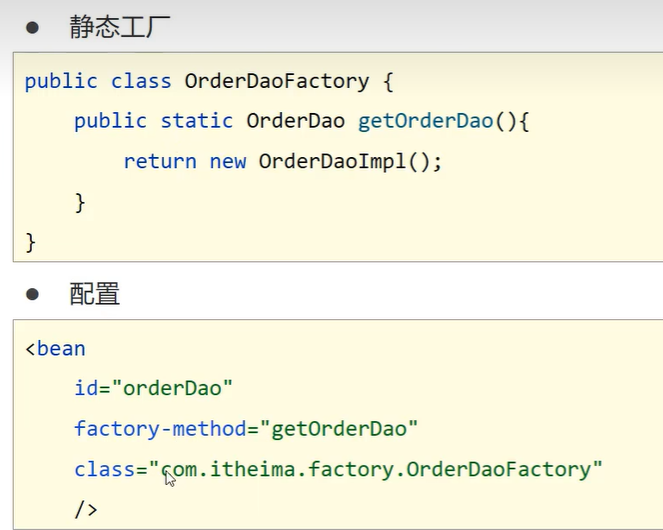Click the OrderDaoFactory class name in Java code

click(x=277, y=81)
